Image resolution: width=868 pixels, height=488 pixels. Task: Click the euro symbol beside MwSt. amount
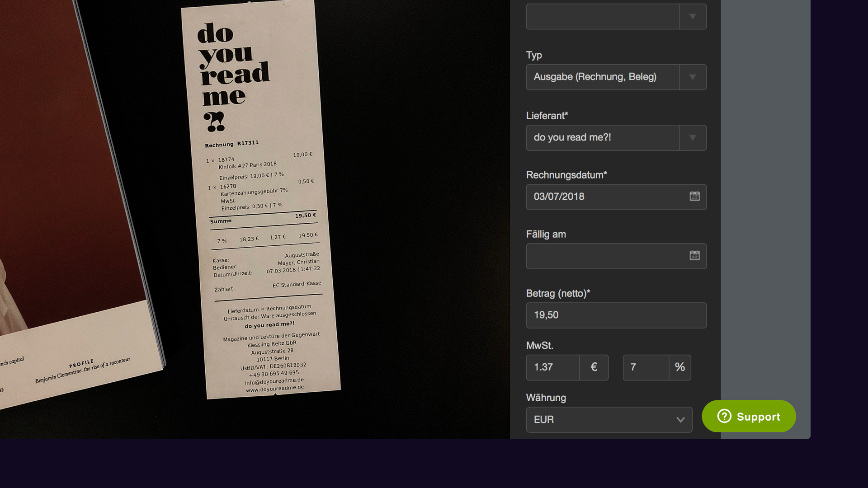click(594, 367)
